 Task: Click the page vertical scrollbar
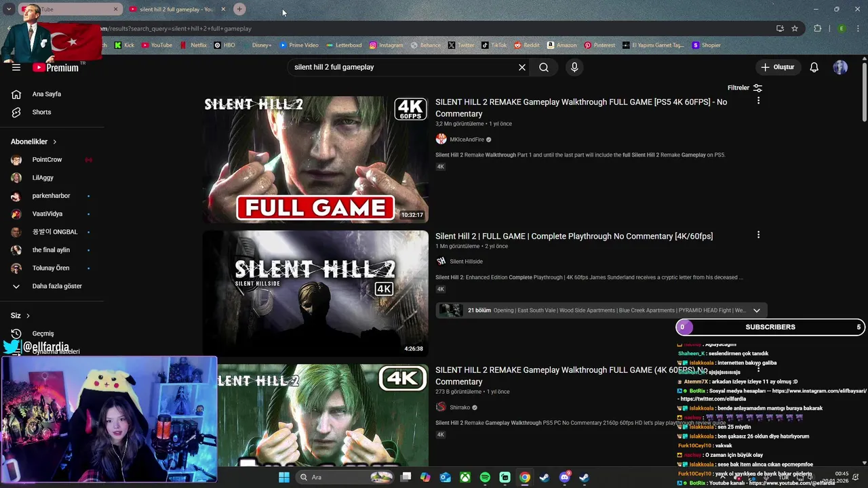(864, 91)
